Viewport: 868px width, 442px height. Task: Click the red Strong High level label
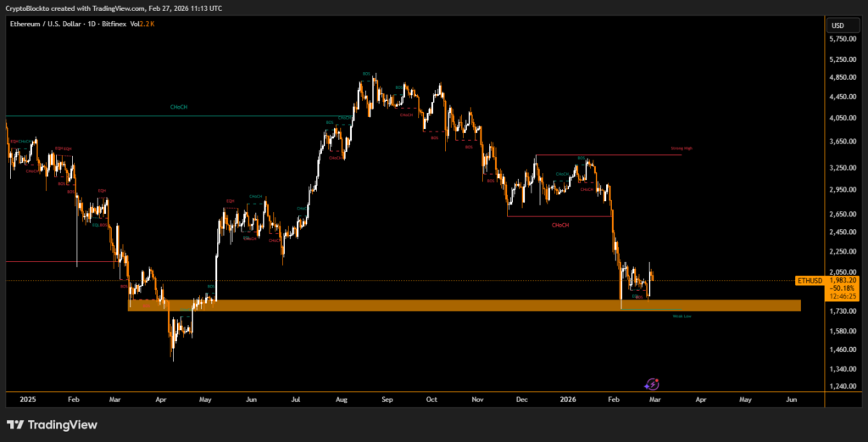click(x=682, y=148)
